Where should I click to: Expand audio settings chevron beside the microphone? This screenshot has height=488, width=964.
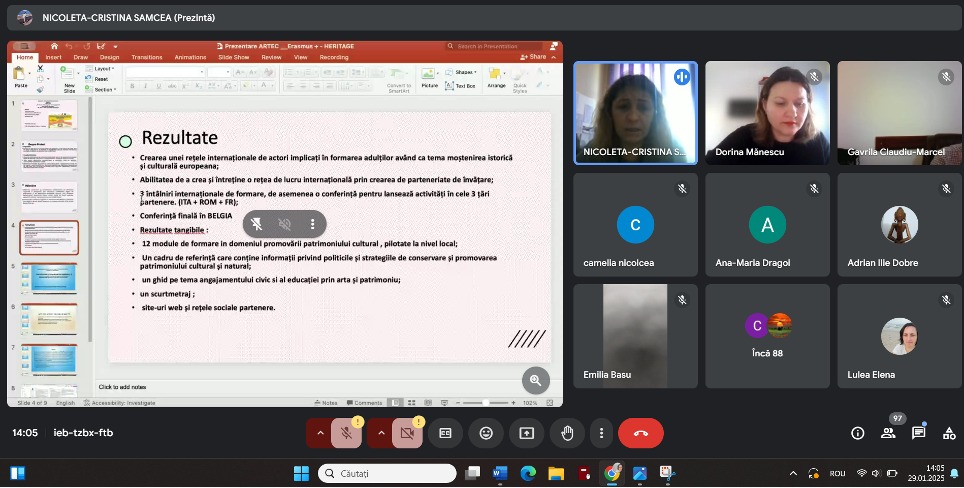[x=319, y=433]
